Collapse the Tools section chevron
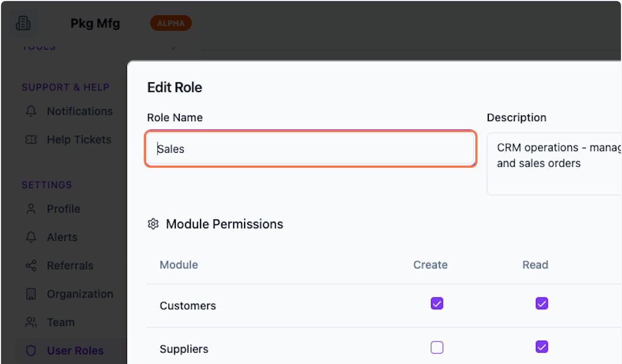622x364 pixels. [x=173, y=47]
